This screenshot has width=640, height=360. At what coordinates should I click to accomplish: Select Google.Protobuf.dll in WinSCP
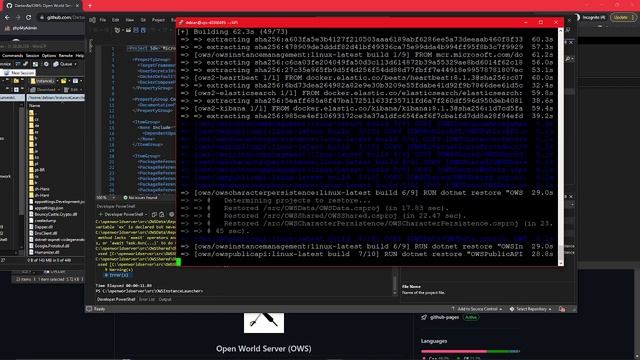point(49,246)
